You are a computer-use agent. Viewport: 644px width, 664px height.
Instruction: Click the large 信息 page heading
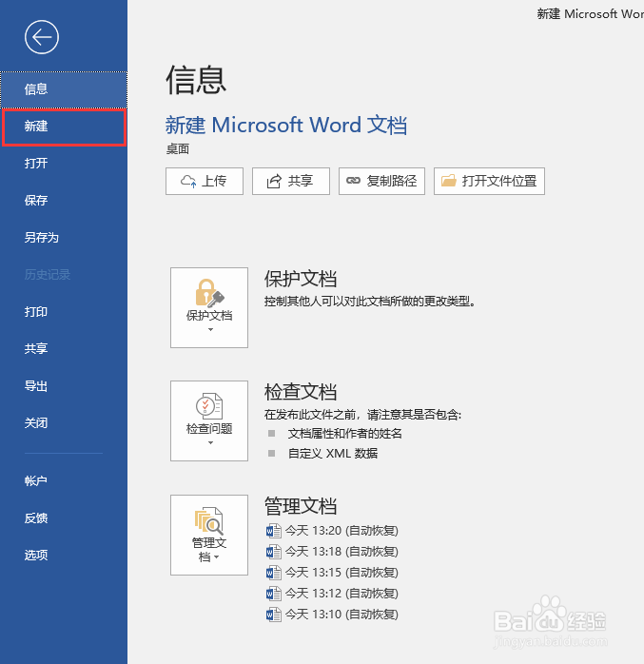click(x=196, y=80)
